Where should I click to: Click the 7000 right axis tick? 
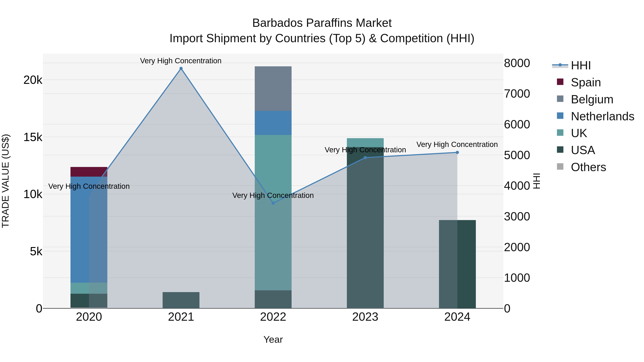click(517, 94)
